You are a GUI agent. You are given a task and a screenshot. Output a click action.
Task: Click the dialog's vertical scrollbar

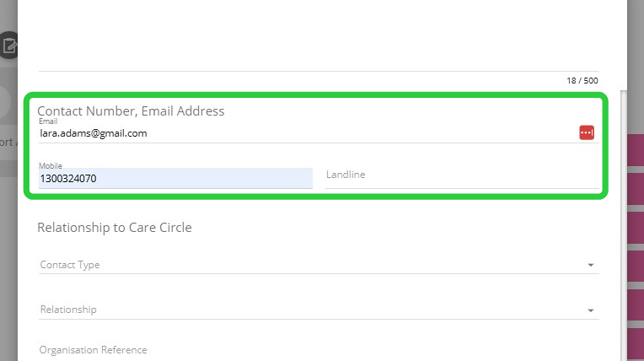click(x=624, y=219)
